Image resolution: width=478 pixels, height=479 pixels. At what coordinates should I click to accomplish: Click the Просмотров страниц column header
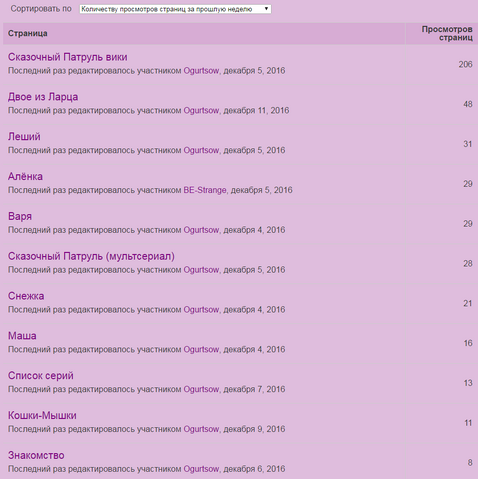(447, 33)
